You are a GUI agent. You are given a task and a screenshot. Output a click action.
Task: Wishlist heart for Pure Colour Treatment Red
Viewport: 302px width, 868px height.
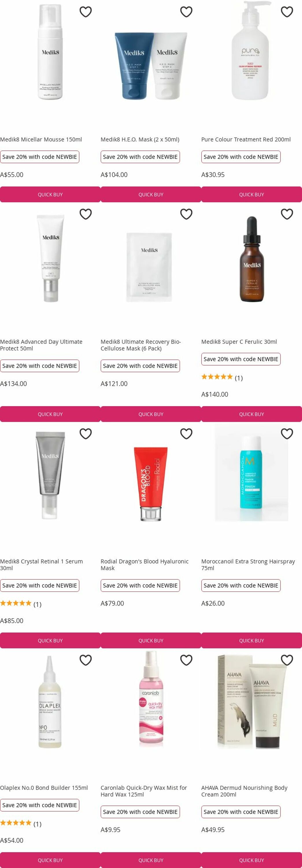[x=287, y=12]
